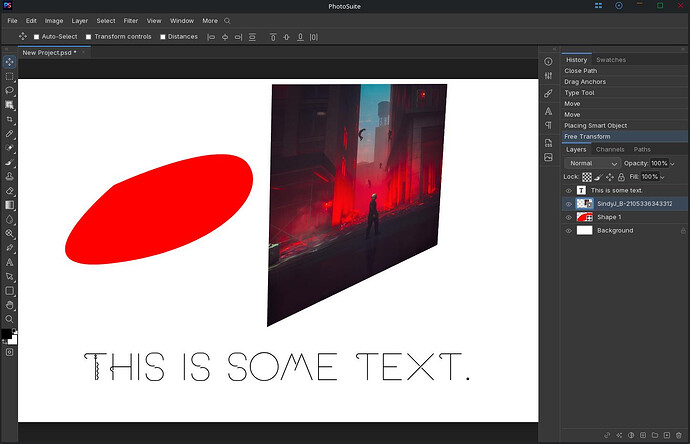This screenshot has width=690, height=444.
Task: Select the Rectangular Marquee tool
Action: point(9,77)
